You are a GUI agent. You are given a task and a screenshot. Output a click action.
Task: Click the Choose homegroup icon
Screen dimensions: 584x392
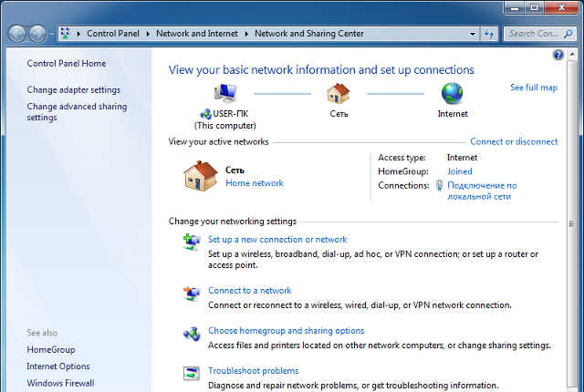pos(192,333)
